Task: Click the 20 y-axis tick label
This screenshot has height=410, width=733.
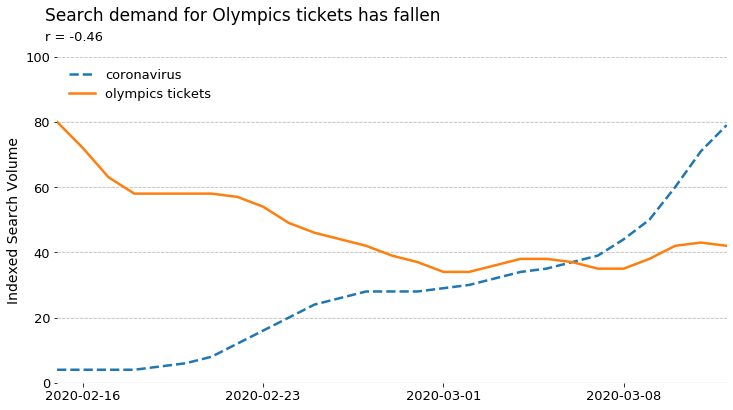Action: (x=42, y=319)
